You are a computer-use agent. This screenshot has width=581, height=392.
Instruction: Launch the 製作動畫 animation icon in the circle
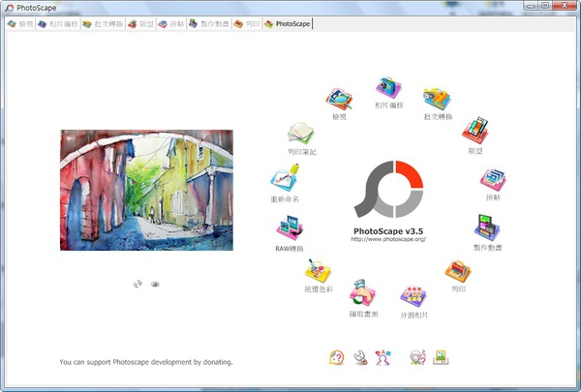[487, 227]
